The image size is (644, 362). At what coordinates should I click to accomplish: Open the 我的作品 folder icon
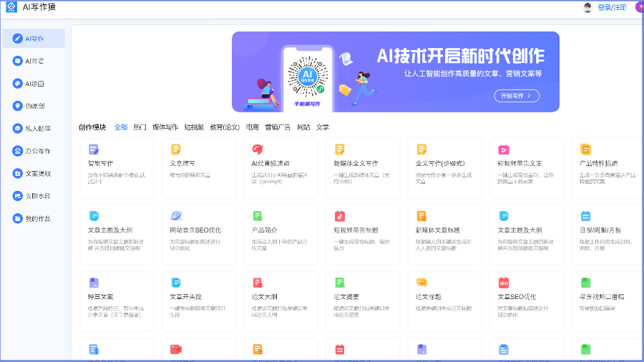[x=17, y=219]
